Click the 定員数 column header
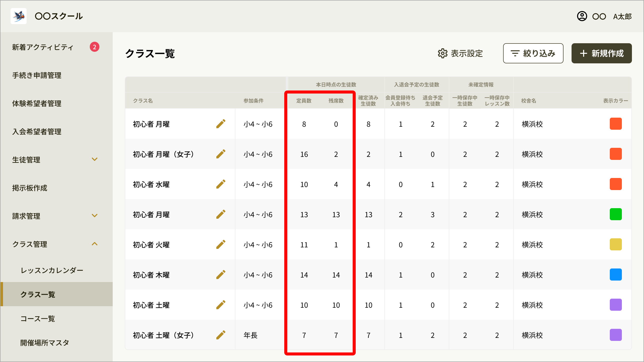Viewport: 644px width, 362px height. click(304, 101)
